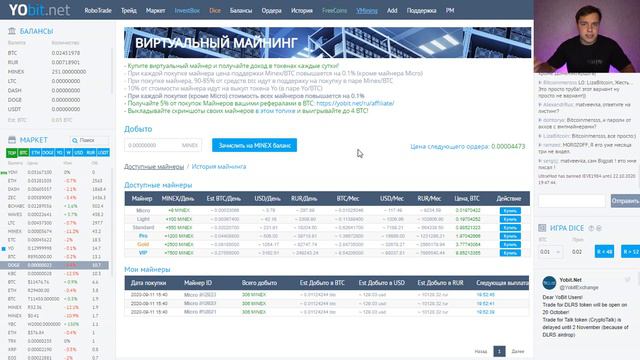The height and width of the screenshot is (360, 640).
Task: Buy the Micro miner
Action: point(510,211)
